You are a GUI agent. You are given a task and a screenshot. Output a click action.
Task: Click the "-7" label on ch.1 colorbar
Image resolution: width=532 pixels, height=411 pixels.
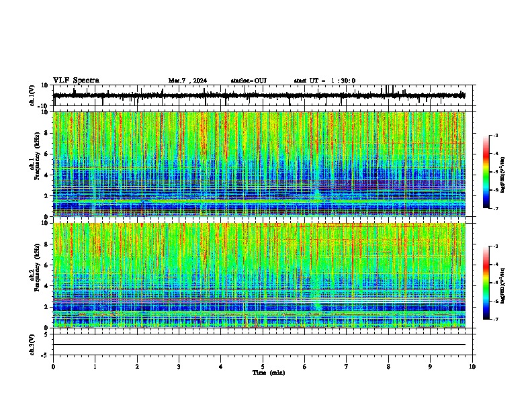pyautogui.click(x=496, y=208)
